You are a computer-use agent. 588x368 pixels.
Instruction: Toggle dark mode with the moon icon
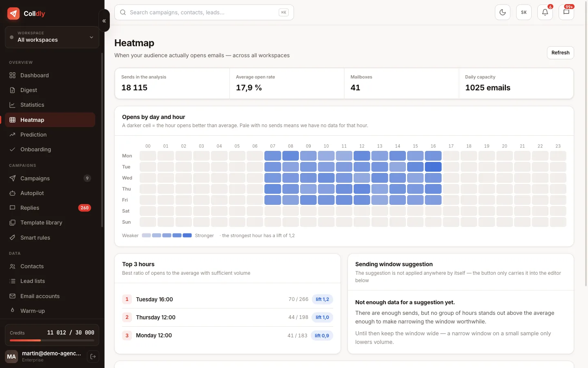(503, 12)
